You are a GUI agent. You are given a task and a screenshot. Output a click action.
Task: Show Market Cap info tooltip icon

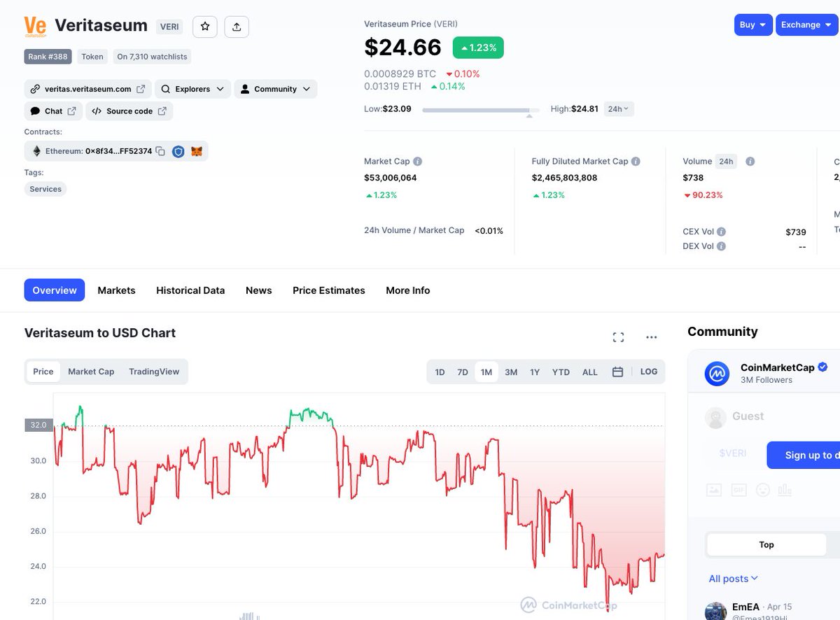(417, 161)
